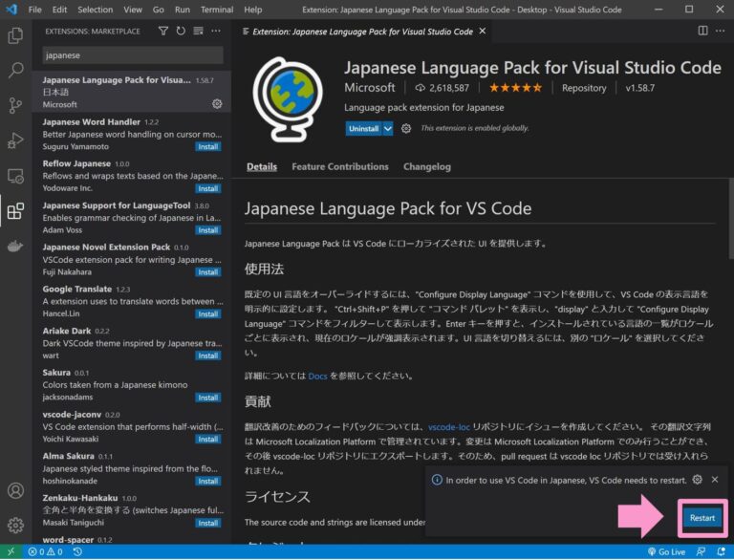The width and height of the screenshot is (734, 560).
Task: Open the Remote Explorer view
Action: 15,176
